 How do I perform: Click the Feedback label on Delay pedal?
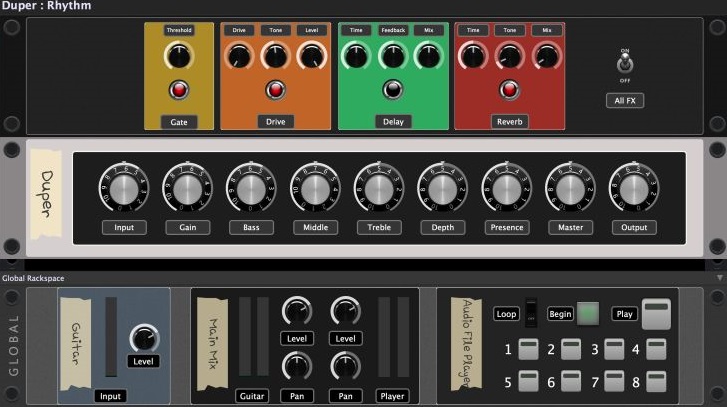(393, 30)
